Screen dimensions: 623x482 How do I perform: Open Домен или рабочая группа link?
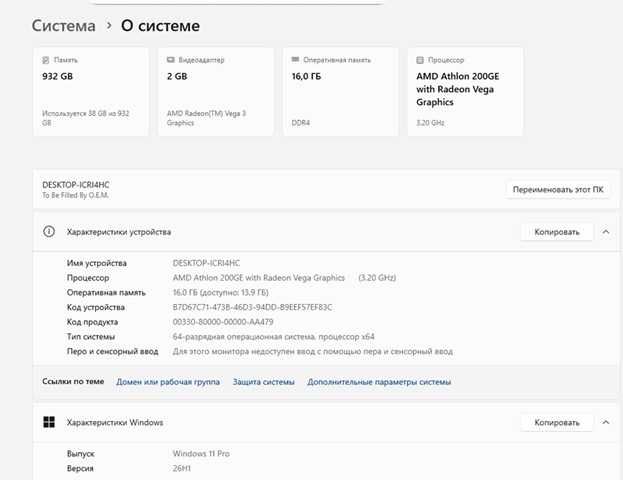168,382
